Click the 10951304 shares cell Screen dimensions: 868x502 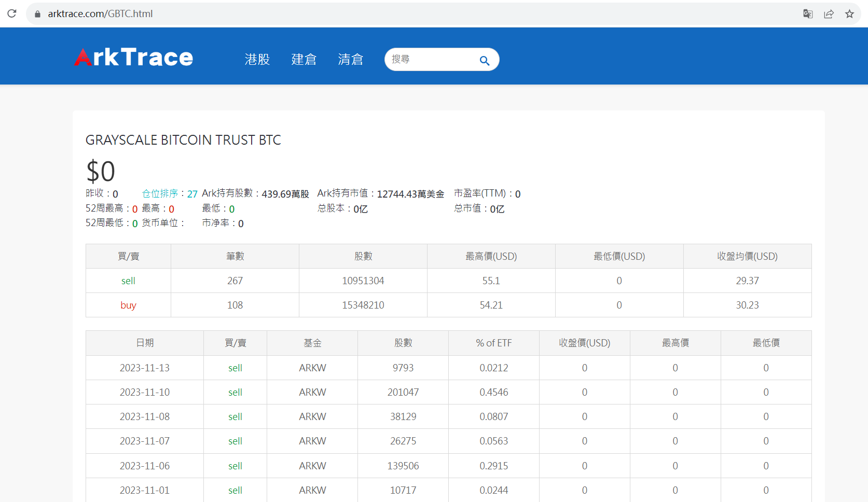coord(363,281)
